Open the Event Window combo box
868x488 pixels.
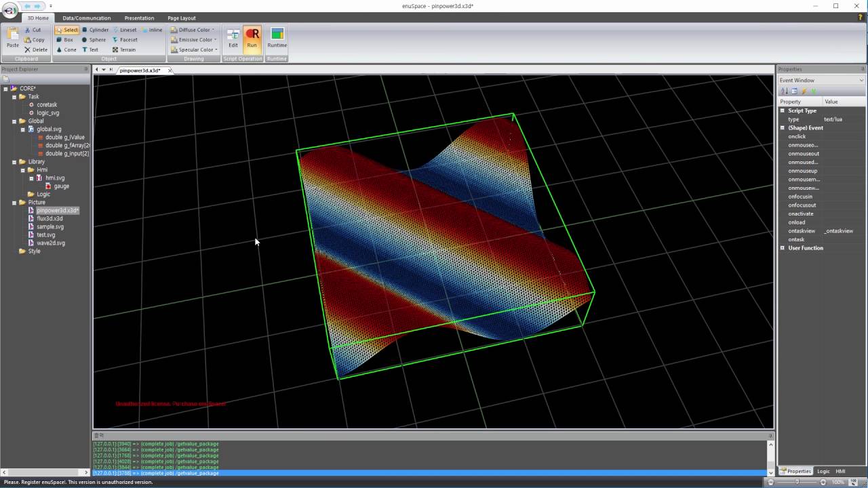coord(821,80)
